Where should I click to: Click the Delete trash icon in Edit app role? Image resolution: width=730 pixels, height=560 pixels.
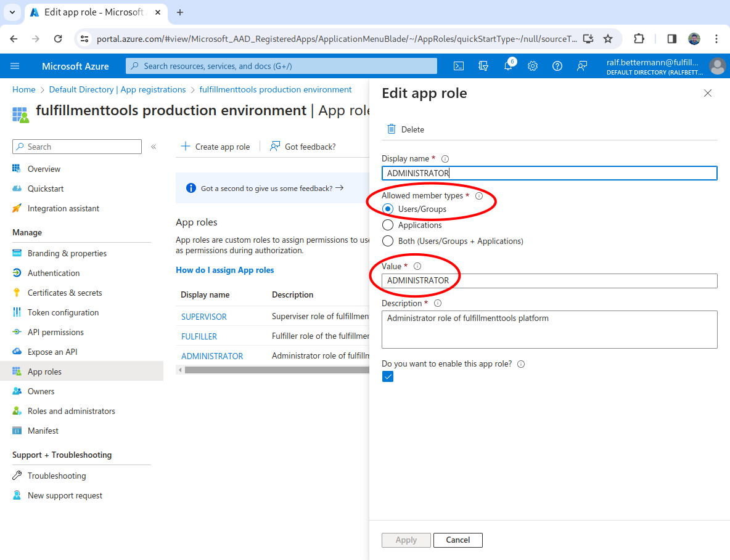[392, 129]
